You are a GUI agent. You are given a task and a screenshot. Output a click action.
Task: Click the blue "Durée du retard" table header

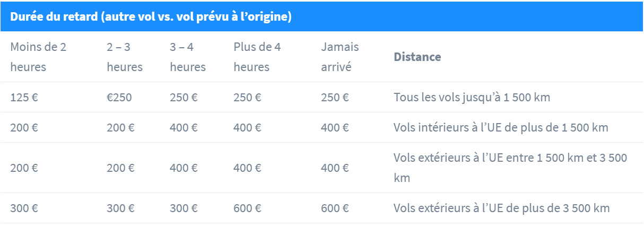151,17
